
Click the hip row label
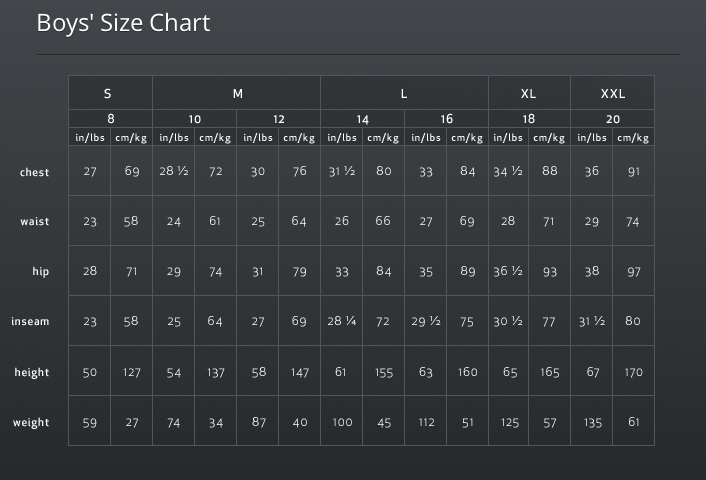pos(41,272)
